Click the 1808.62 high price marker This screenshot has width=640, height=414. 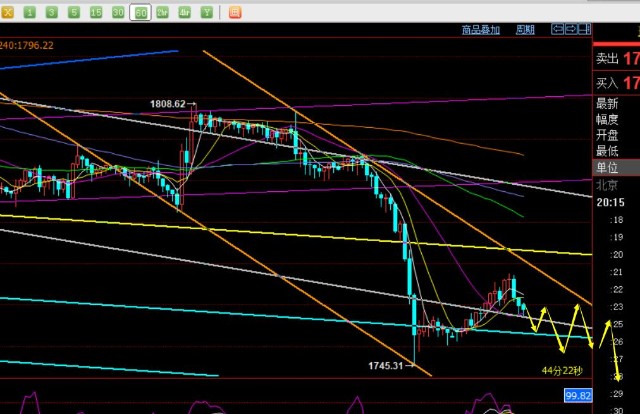[x=168, y=104]
